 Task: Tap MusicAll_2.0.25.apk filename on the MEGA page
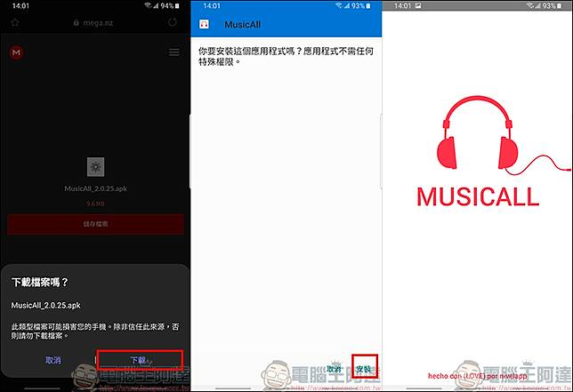click(x=96, y=188)
